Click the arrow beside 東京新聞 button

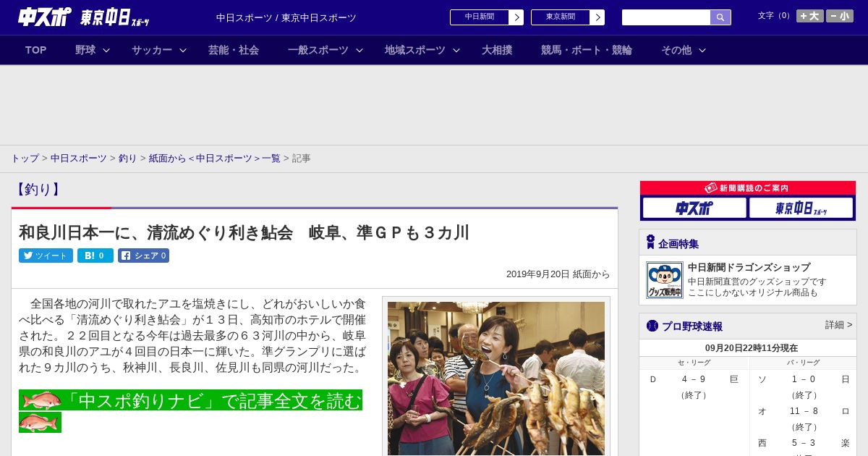point(597,17)
